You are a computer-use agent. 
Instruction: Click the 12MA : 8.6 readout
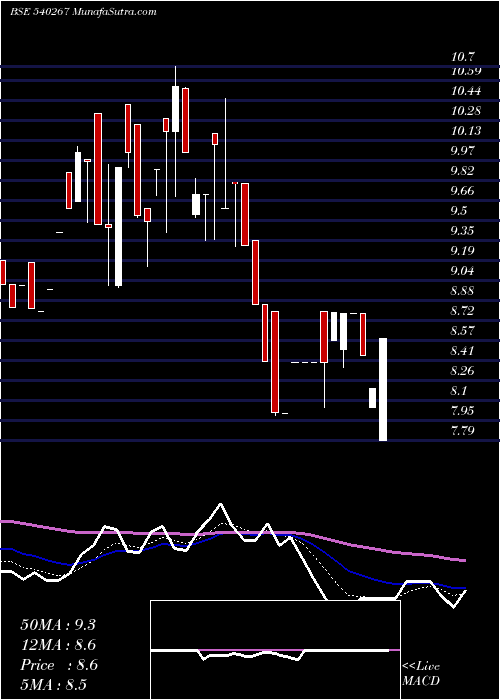click(58, 645)
